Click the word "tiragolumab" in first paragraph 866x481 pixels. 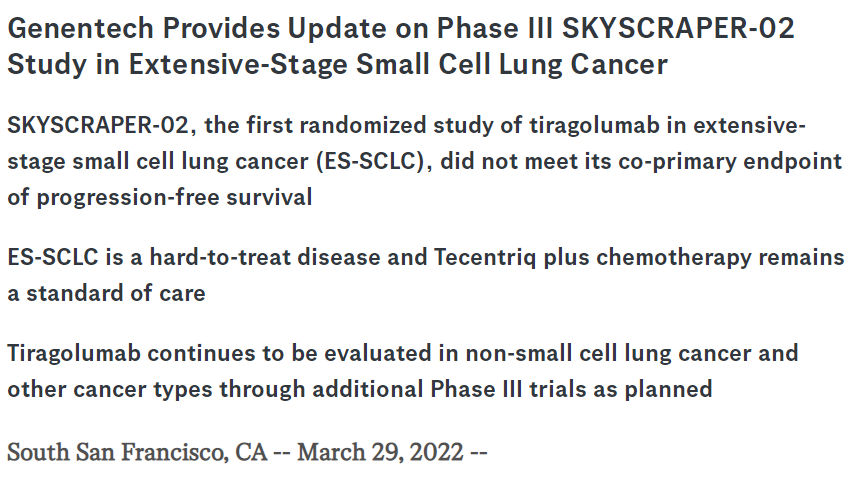tap(594, 126)
